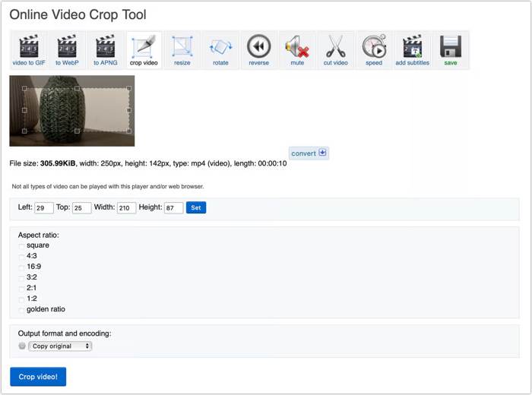This screenshot has width=532, height=395.
Task: Select the crop video tool
Action: click(144, 50)
